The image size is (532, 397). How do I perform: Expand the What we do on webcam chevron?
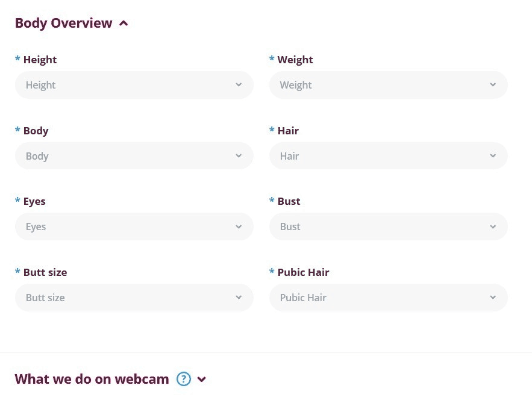click(x=202, y=380)
